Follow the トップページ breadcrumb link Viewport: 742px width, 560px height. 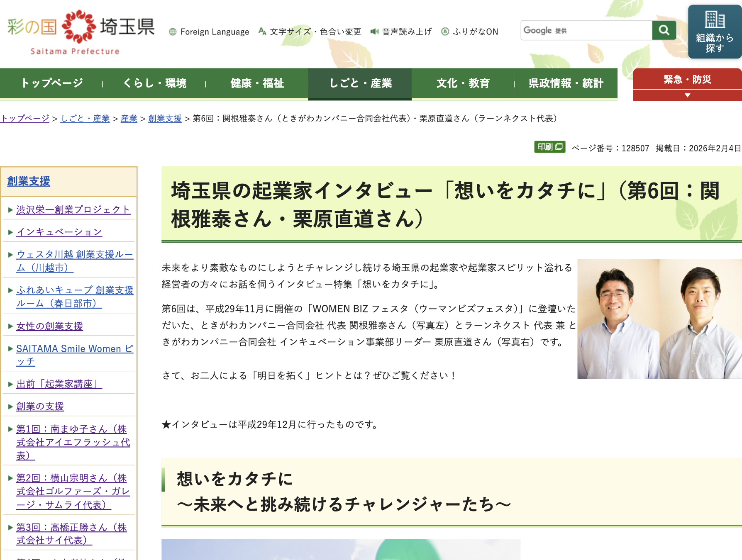coord(25,119)
